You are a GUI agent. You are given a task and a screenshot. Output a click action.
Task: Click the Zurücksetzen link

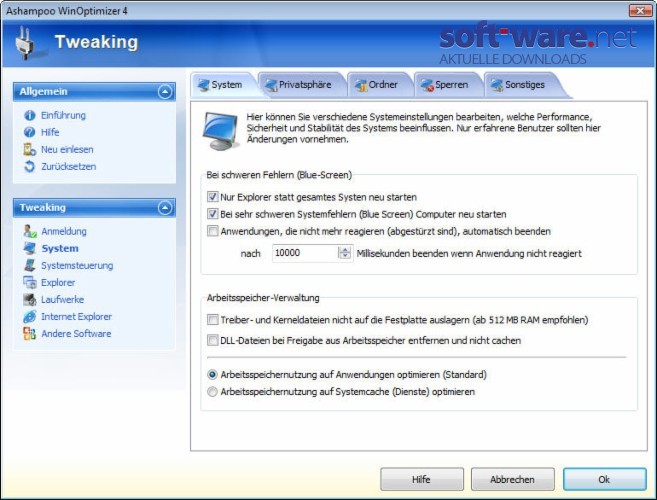pyautogui.click(x=69, y=166)
